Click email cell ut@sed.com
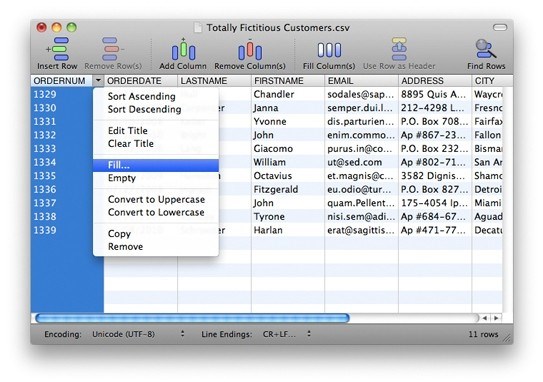 [362, 162]
